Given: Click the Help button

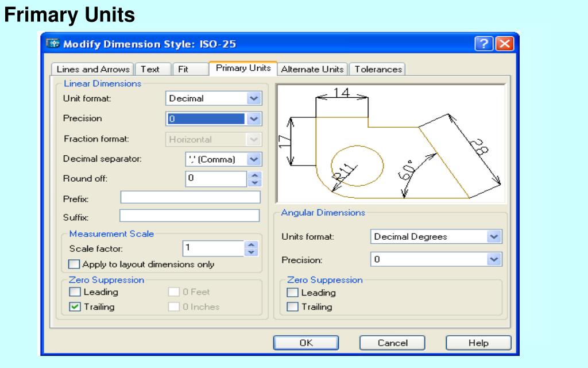Looking at the screenshot, I should [478, 343].
